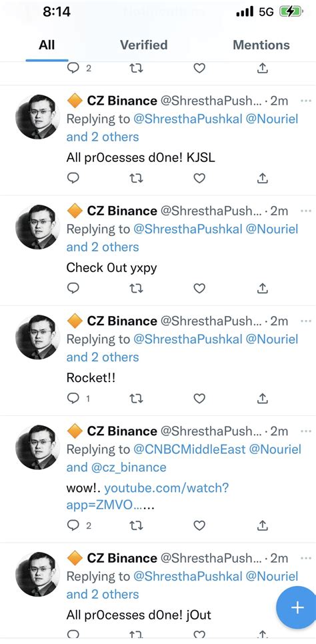Reply to the "Check 0ut yxpy" tweet
This screenshot has height=644, width=316.
point(73,288)
